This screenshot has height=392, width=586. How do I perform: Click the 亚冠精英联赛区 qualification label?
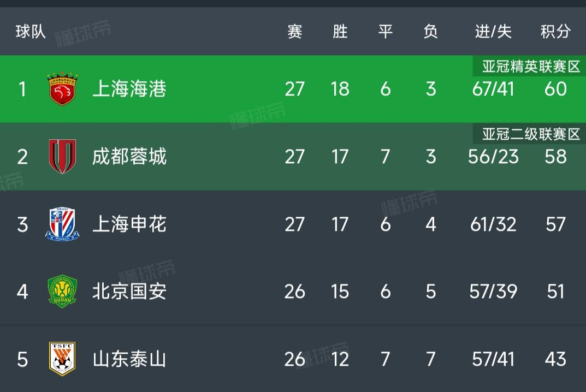(530, 67)
